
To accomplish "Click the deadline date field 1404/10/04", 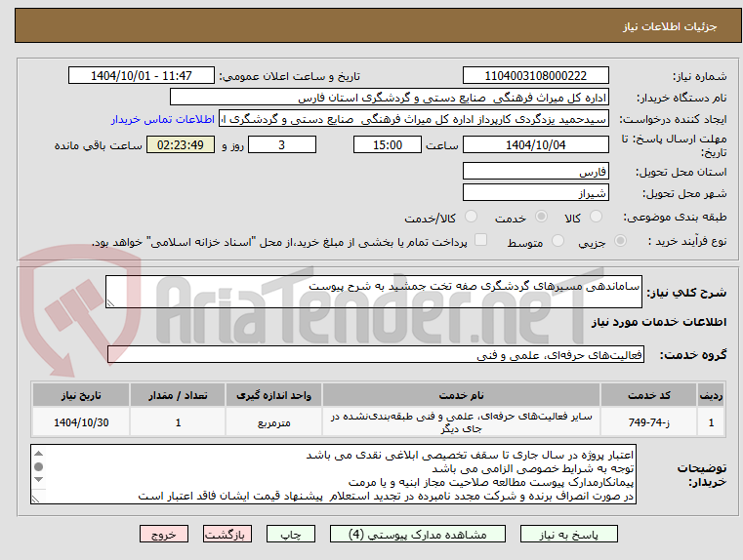I will [x=535, y=144].
